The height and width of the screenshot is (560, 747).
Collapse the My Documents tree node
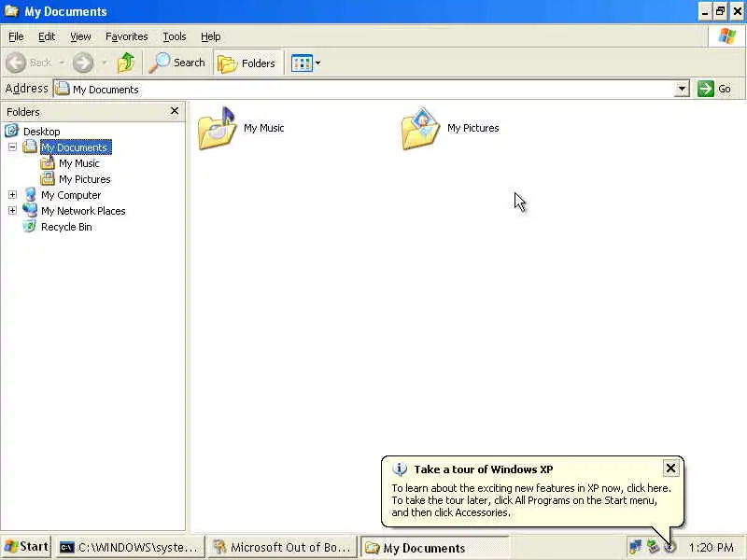coord(12,147)
